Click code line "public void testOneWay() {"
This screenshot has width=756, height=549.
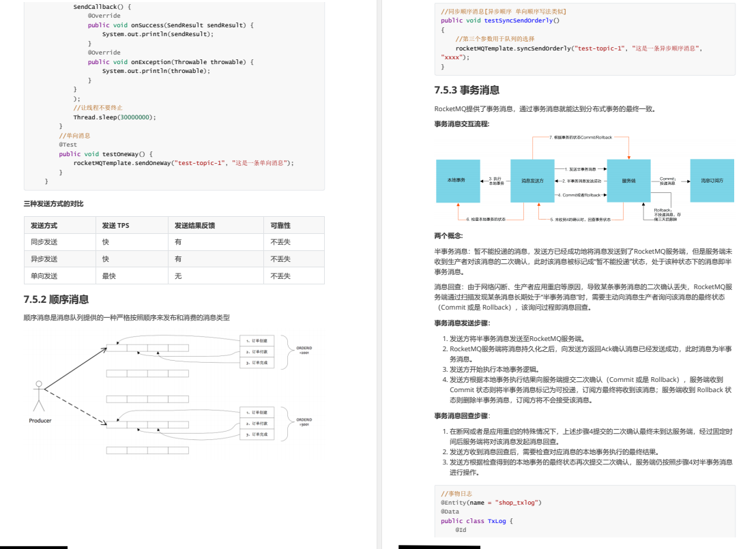coord(106,154)
